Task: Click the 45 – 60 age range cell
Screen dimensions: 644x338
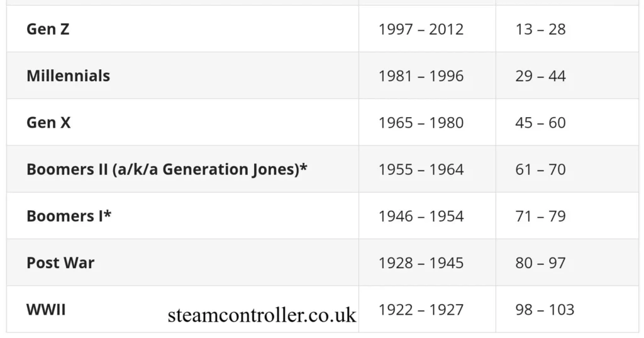Action: (x=540, y=123)
